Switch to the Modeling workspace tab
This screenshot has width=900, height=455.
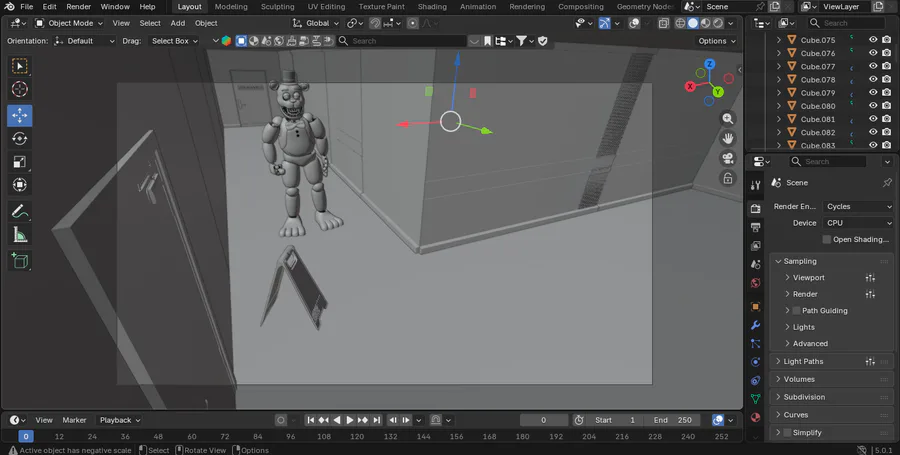click(x=231, y=6)
